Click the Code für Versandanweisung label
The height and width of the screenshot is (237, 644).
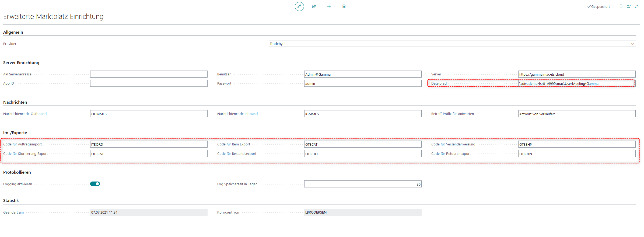pyautogui.click(x=453, y=144)
